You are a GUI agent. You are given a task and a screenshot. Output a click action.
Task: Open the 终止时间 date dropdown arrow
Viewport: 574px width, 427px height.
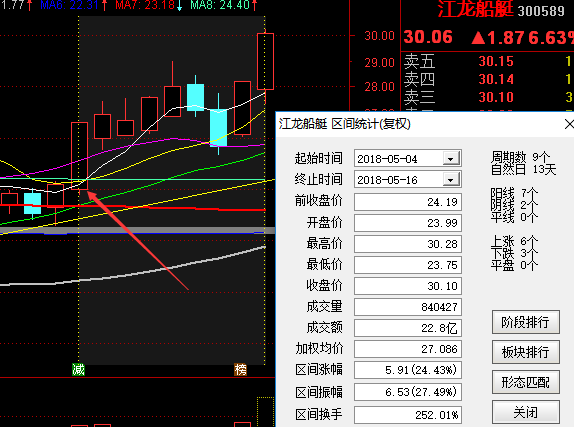coord(451,180)
